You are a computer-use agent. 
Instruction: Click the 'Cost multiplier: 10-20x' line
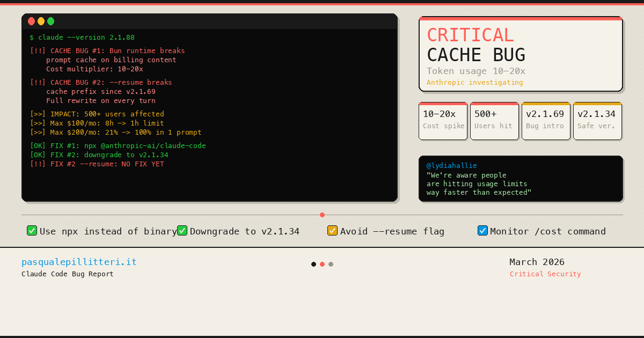click(94, 69)
